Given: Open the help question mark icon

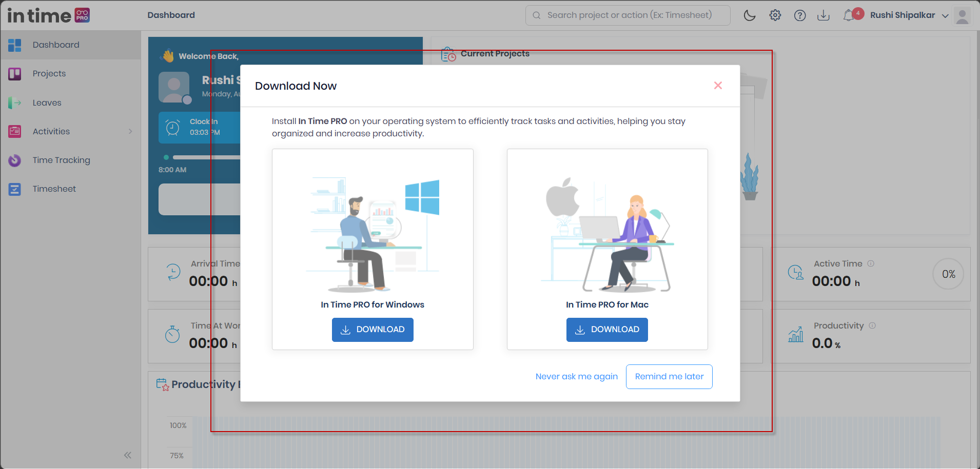Looking at the screenshot, I should pyautogui.click(x=800, y=15).
